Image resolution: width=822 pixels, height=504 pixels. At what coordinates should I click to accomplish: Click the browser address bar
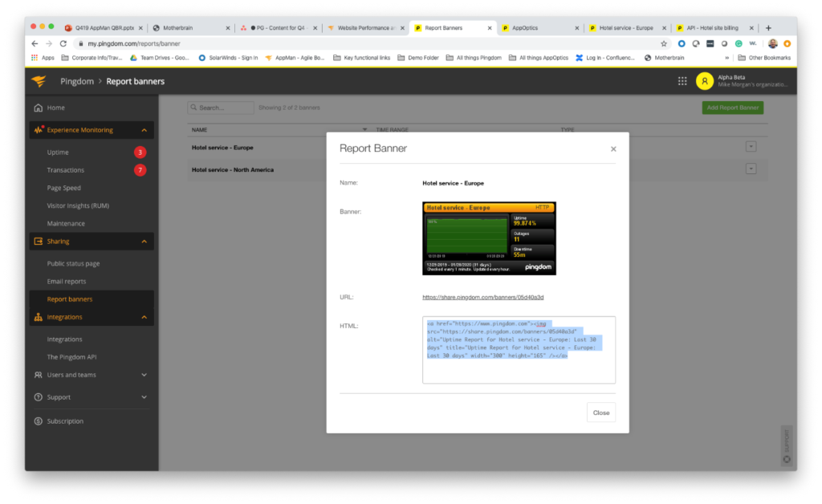367,43
